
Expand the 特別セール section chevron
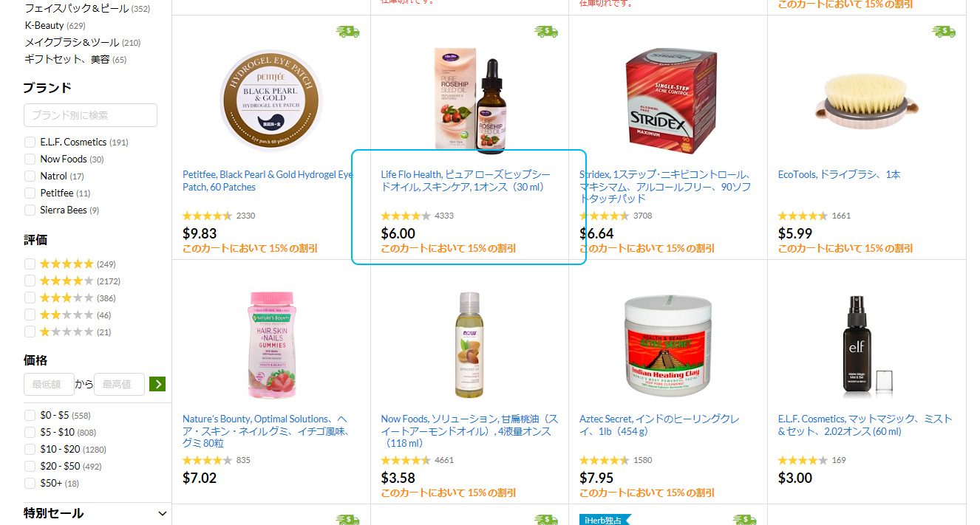pos(163,513)
